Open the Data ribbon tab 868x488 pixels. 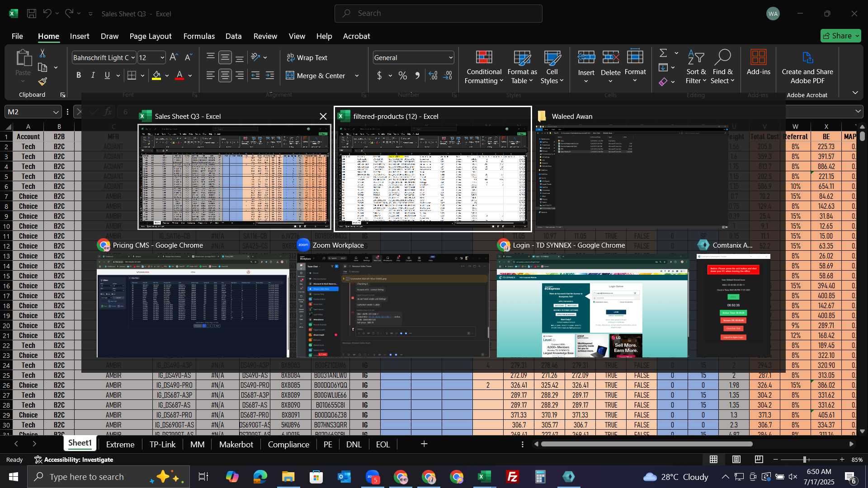(x=233, y=36)
